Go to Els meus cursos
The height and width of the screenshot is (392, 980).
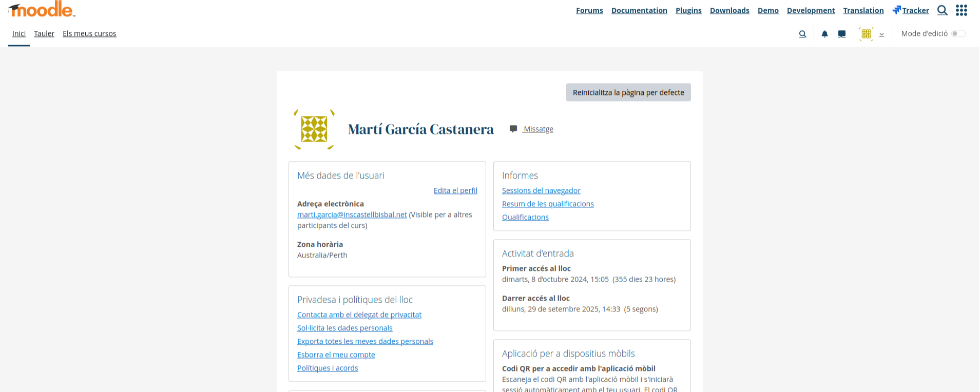89,34
